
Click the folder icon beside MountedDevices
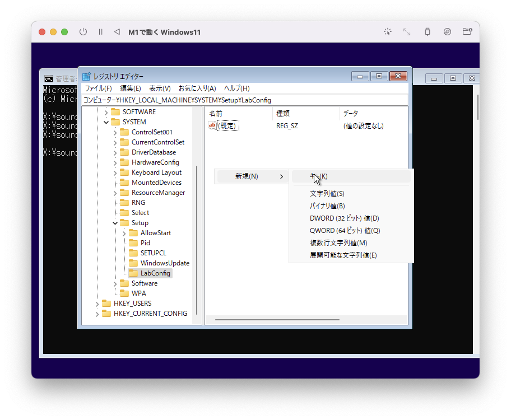[x=124, y=183]
